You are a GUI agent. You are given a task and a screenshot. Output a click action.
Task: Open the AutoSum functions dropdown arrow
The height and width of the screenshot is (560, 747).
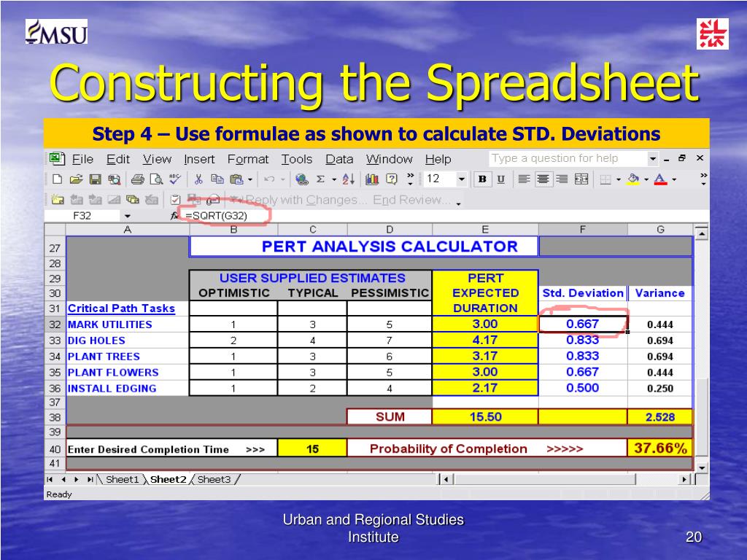(x=334, y=180)
